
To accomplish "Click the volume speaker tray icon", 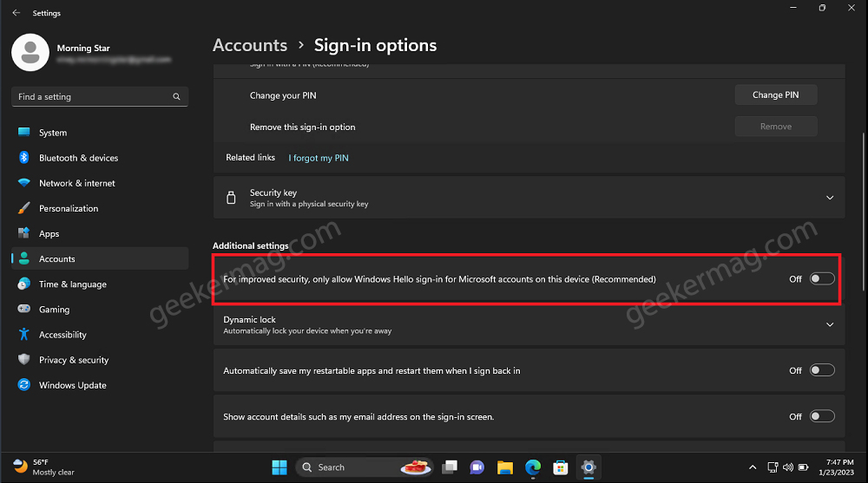I will pos(788,467).
